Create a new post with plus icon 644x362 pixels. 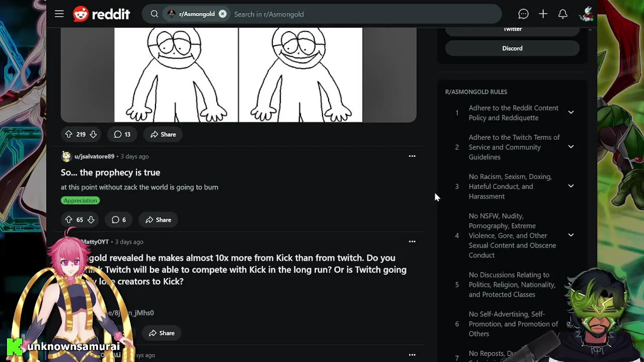(543, 14)
